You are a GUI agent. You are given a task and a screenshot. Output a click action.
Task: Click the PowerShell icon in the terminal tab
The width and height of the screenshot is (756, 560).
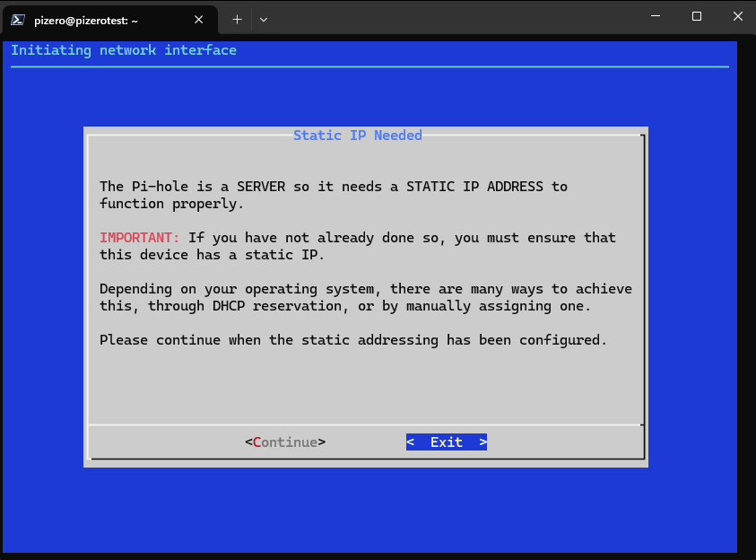pos(17,19)
